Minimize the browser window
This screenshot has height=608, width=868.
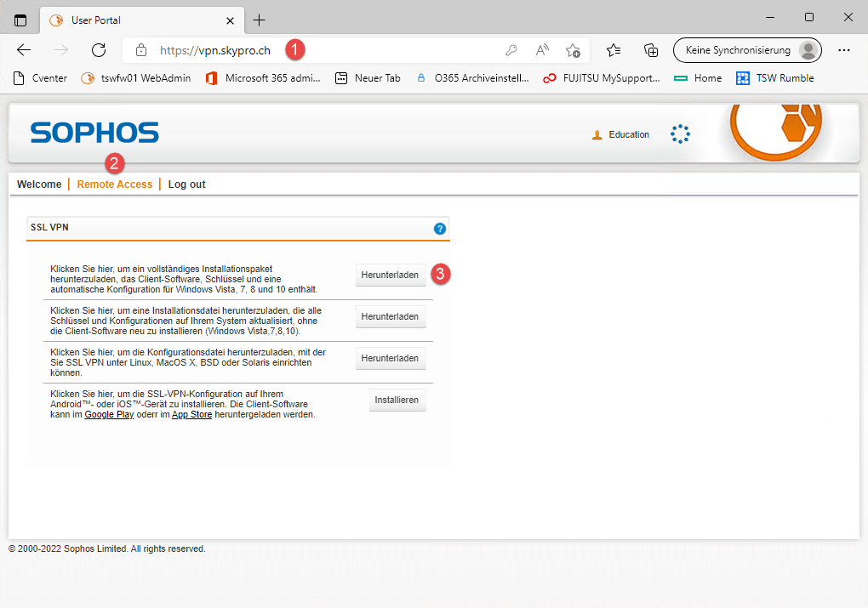[770, 17]
